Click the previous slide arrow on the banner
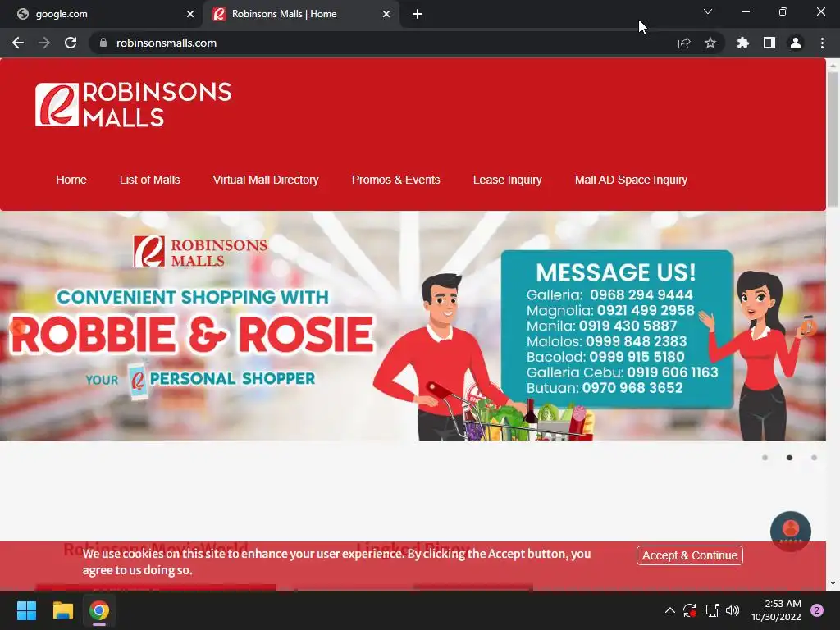 (18, 326)
